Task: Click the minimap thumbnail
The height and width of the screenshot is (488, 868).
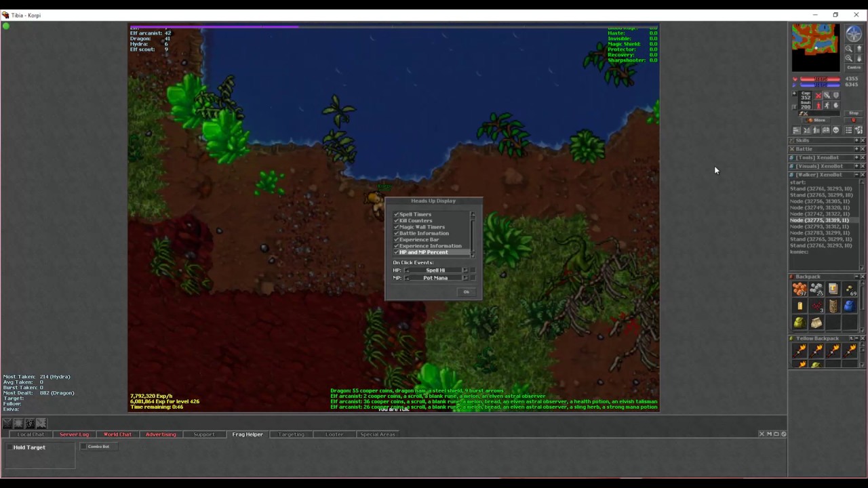Action: tap(816, 47)
